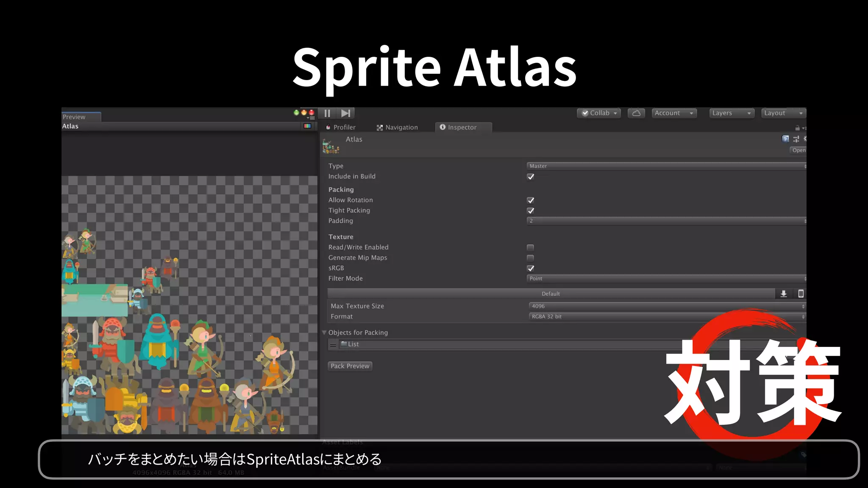Toggle the Tight Packing checkbox
868x488 pixels.
coord(530,211)
